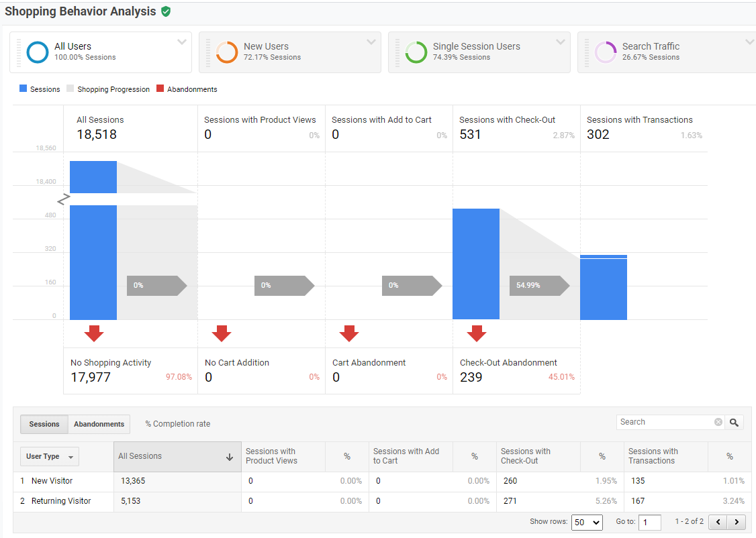
Task: Select the Sessions tab
Action: [44, 424]
